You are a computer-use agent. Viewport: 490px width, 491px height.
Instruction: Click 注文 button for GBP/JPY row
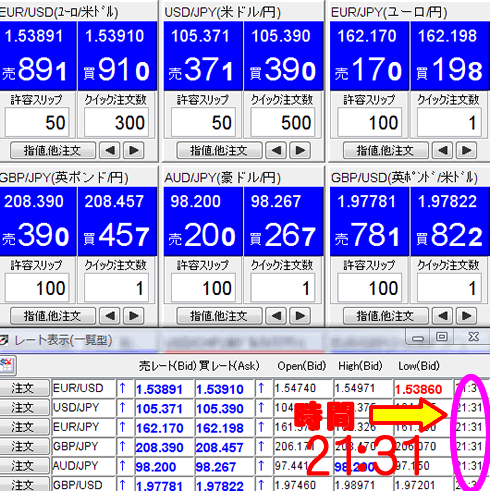24,446
